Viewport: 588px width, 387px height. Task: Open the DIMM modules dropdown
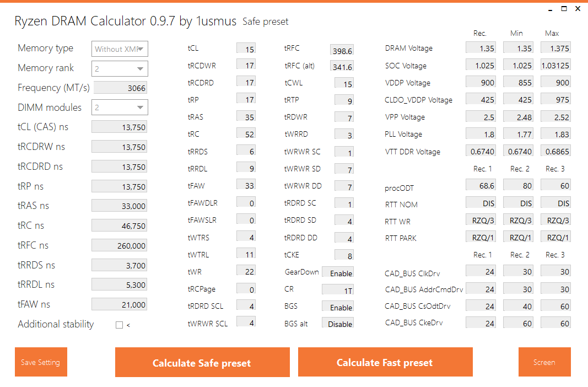tap(120, 108)
